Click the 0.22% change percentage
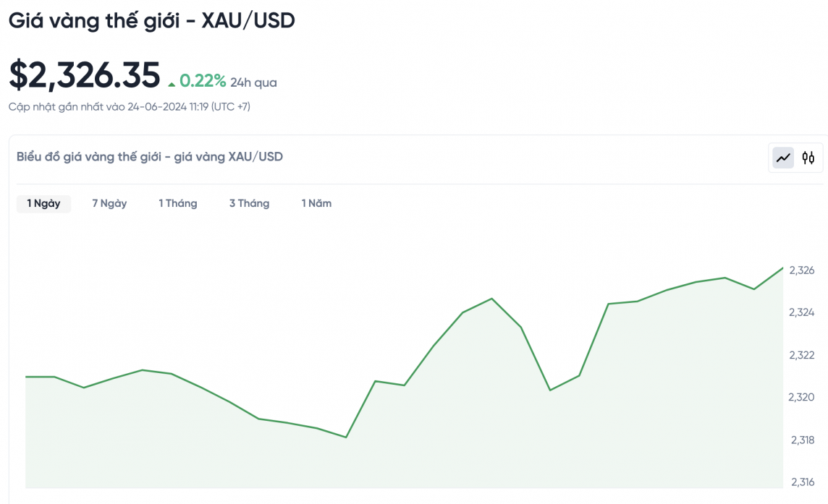 point(203,80)
